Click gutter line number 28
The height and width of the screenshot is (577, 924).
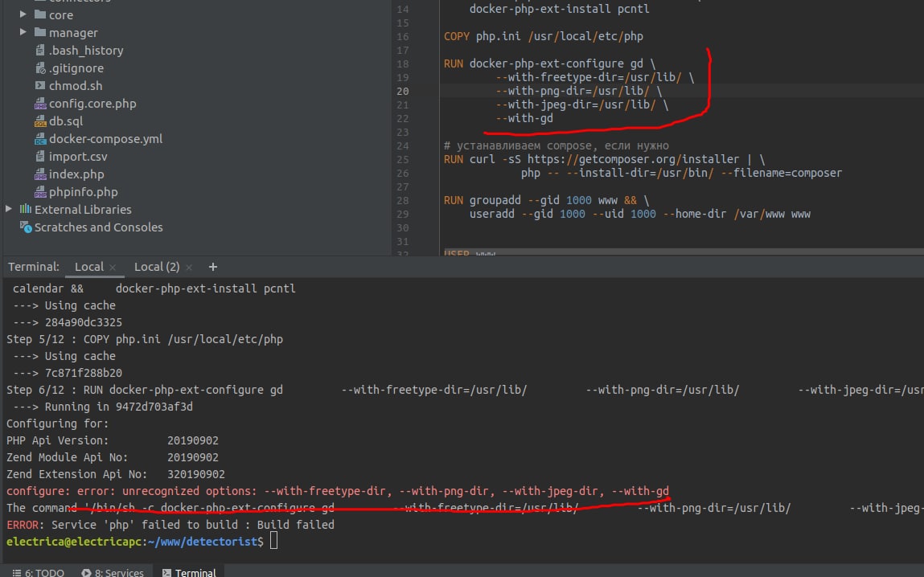point(402,200)
